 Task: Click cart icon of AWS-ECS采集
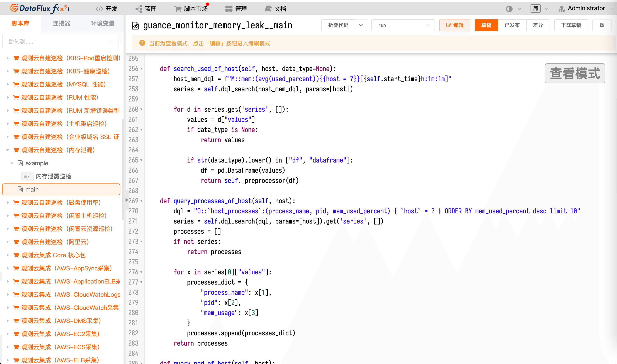(16, 347)
